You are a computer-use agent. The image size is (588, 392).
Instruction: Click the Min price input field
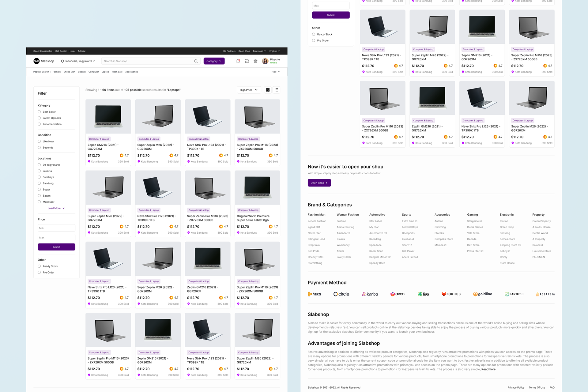click(56, 228)
